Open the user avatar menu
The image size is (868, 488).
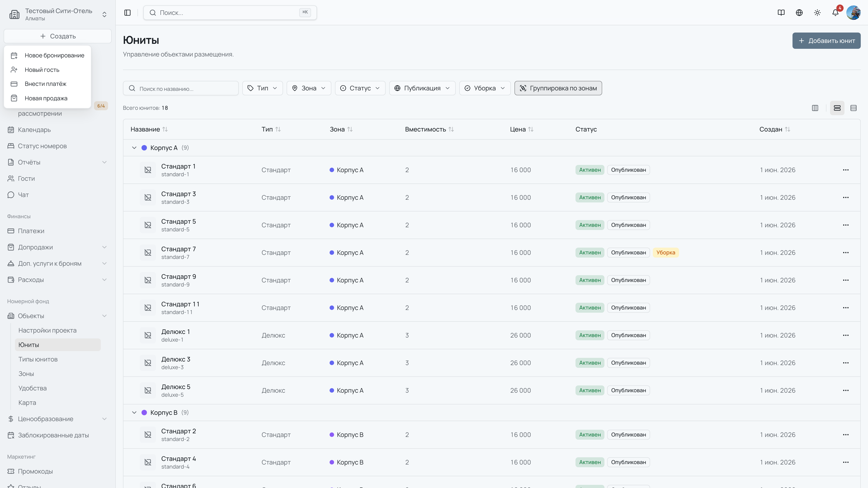tap(854, 12)
